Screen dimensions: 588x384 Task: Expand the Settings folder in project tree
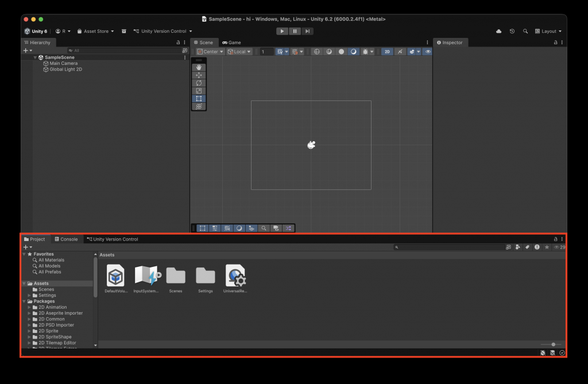(x=29, y=296)
